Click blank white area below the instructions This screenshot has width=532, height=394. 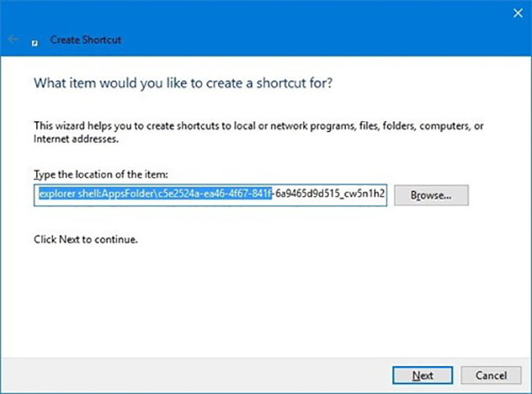pos(262,303)
